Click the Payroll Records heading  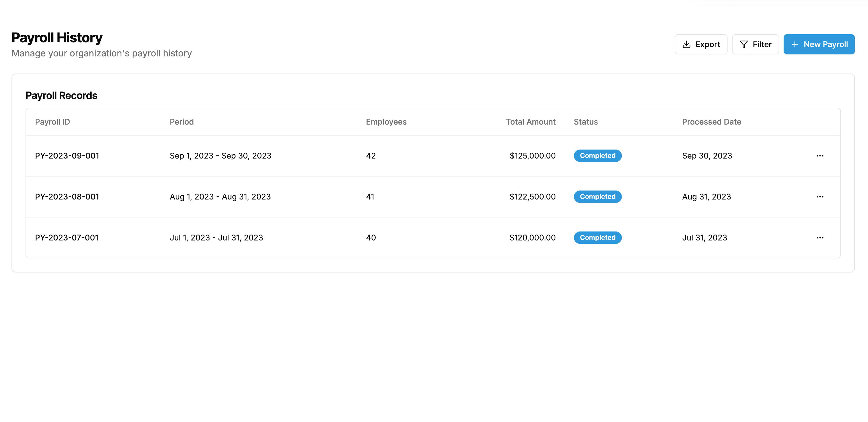61,95
